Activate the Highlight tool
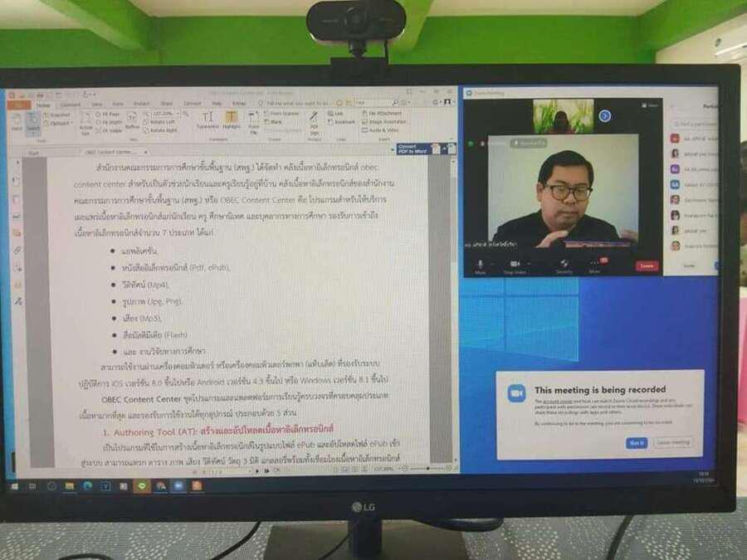 tap(232, 120)
